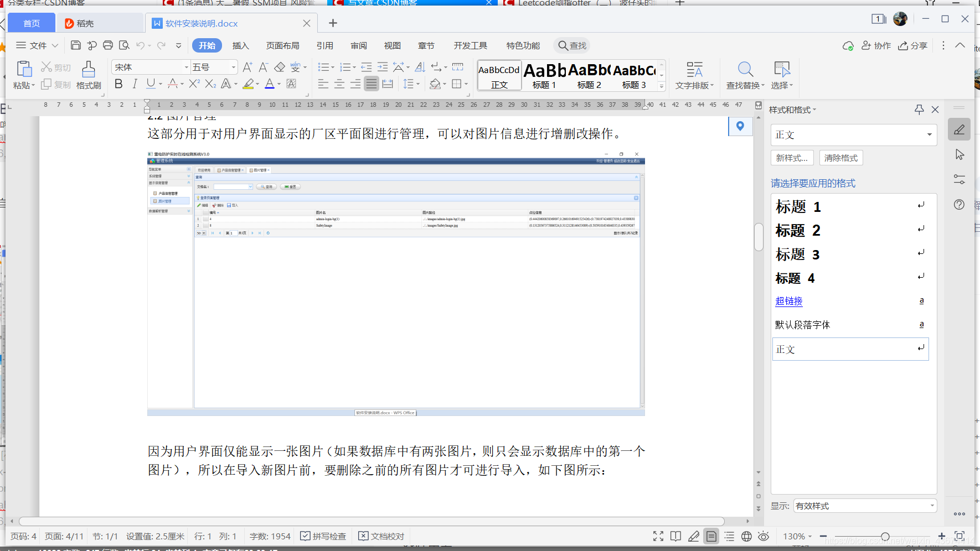Click the 新样式... button
This screenshot has width=980, height=551.
(792, 158)
